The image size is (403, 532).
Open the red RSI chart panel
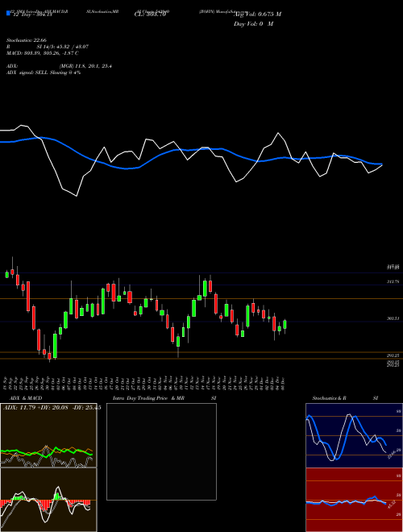tap(354, 500)
